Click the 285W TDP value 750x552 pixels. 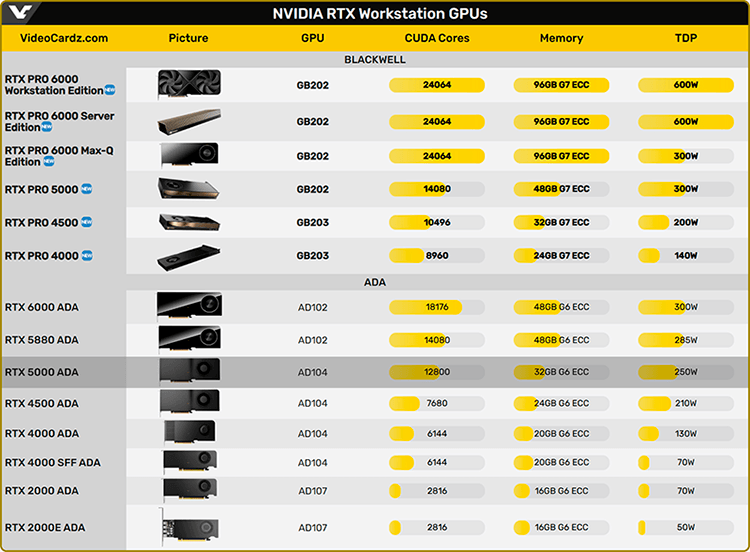point(686,340)
